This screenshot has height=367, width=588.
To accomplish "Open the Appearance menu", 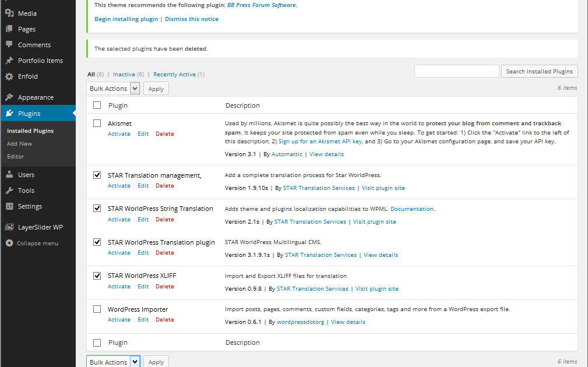I will click(36, 97).
